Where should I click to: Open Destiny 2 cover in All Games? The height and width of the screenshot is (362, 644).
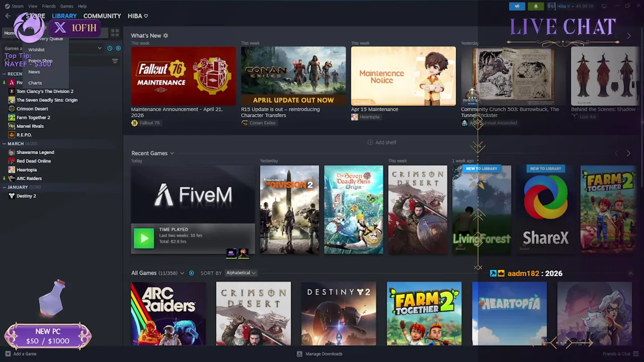339,314
